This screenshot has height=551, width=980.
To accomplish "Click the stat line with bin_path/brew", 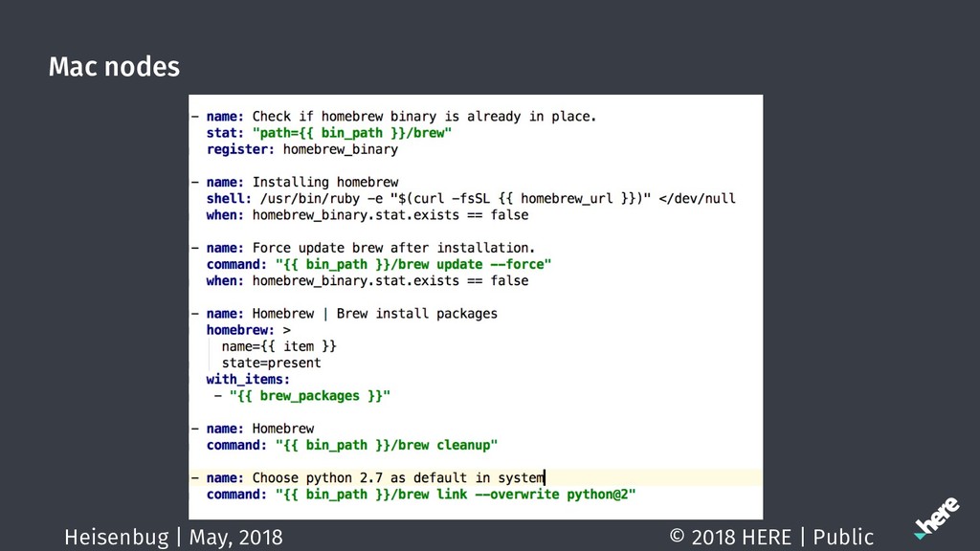I will pos(329,133).
